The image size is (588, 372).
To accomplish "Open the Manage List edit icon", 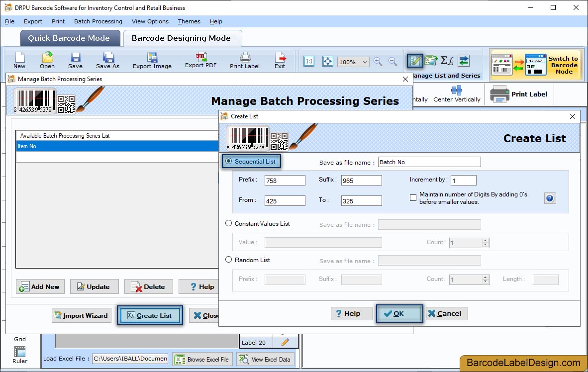I will point(415,61).
